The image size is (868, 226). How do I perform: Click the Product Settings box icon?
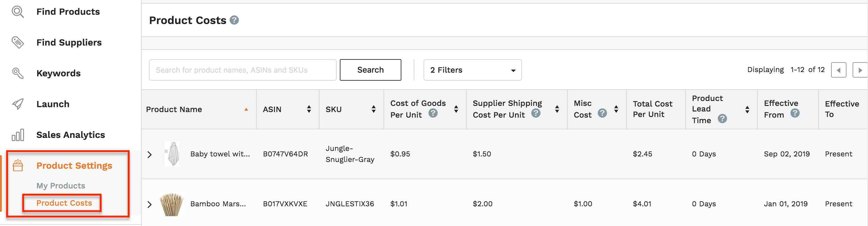(x=18, y=166)
